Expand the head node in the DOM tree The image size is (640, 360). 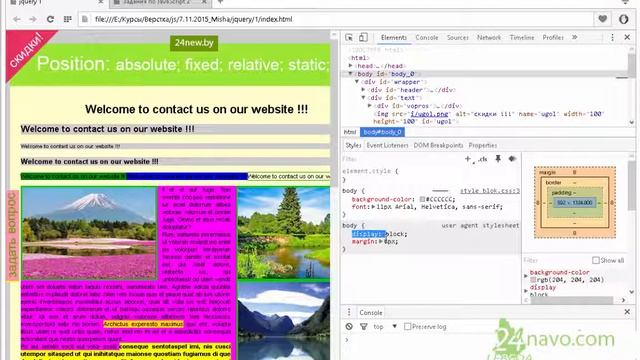351,66
